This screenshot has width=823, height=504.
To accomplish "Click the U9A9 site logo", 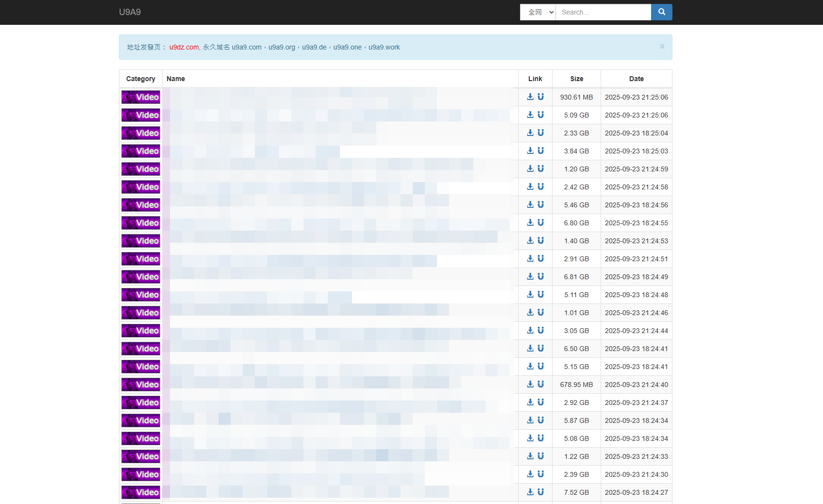I will click(x=130, y=12).
